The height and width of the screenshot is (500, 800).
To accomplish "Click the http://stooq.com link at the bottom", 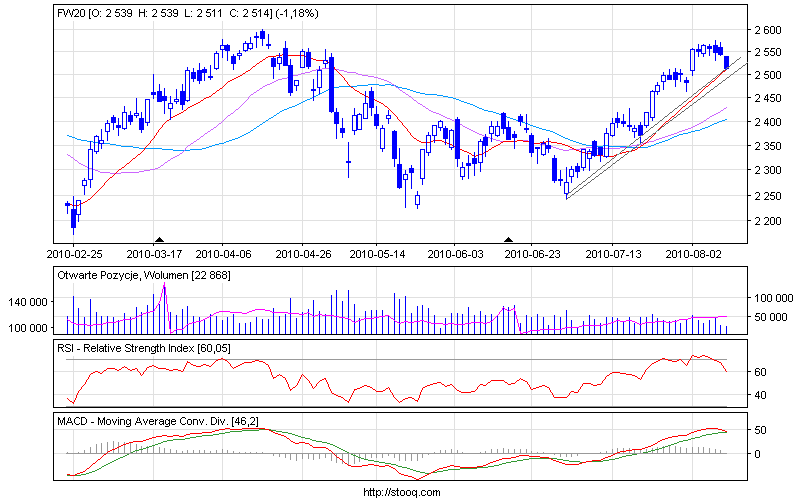I will click(x=402, y=492).
